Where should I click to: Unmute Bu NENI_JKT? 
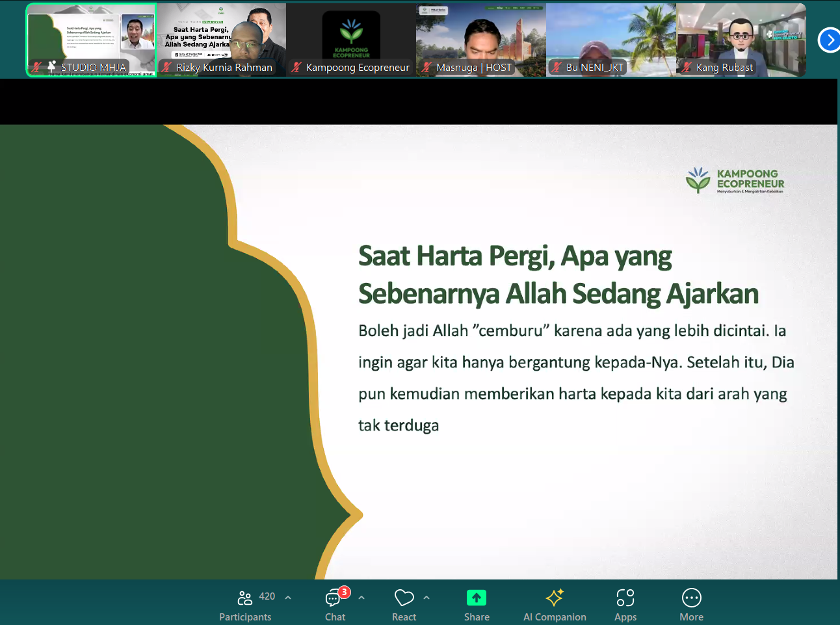(x=557, y=67)
